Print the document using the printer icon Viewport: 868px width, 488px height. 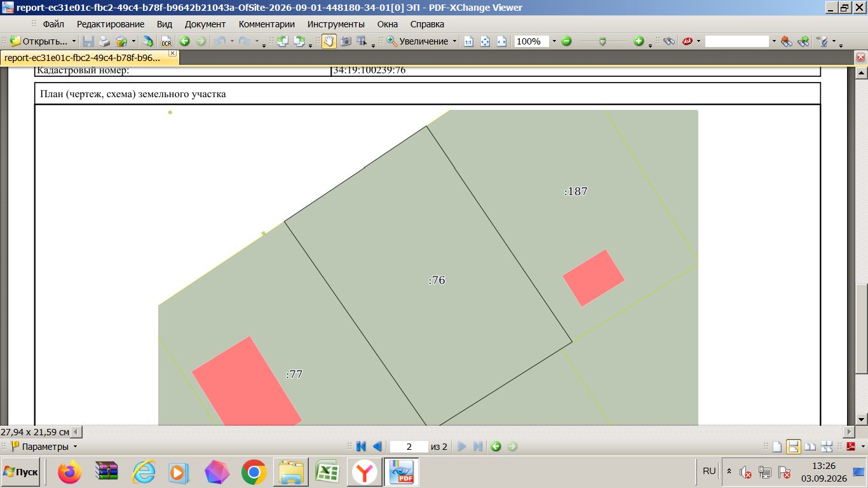pyautogui.click(x=104, y=41)
